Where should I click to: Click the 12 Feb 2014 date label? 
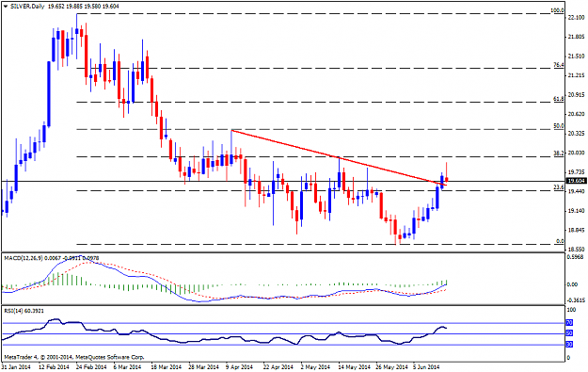pos(54,366)
